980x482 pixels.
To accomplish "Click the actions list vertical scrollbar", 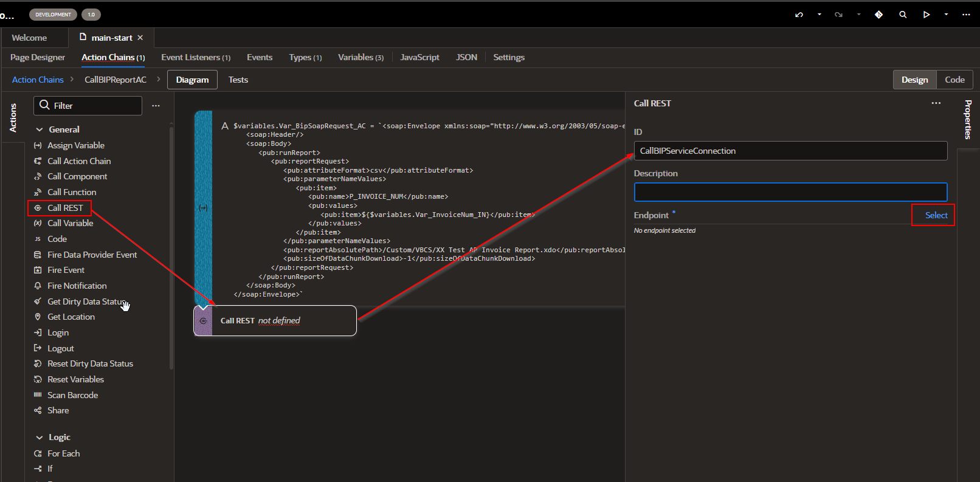I will pyautogui.click(x=171, y=248).
